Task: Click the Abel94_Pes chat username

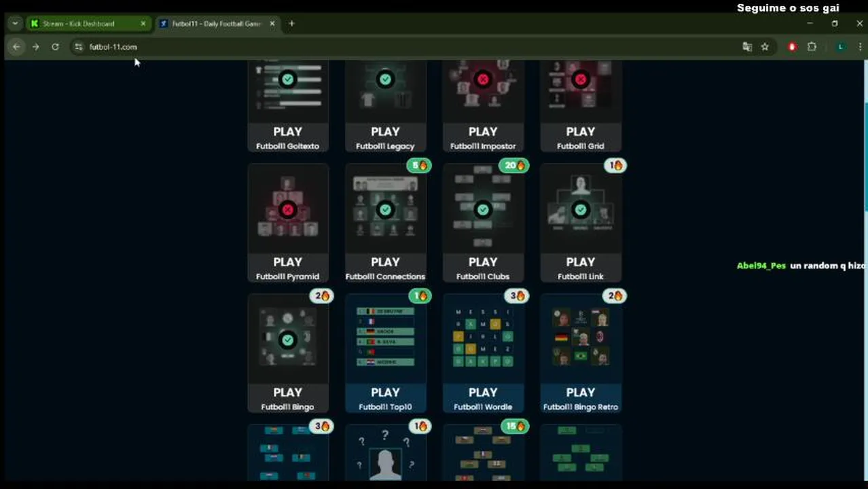Action: pyautogui.click(x=761, y=266)
